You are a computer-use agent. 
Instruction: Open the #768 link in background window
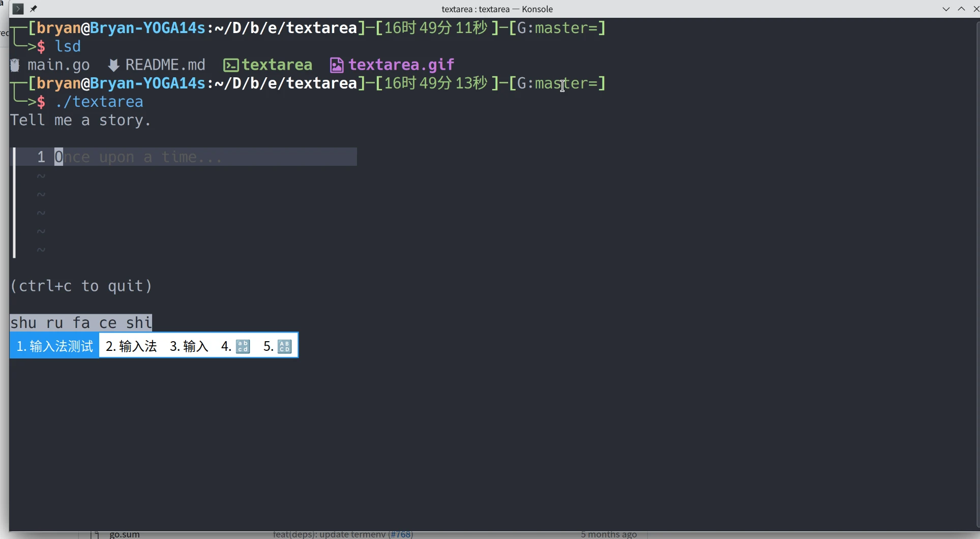click(x=401, y=534)
